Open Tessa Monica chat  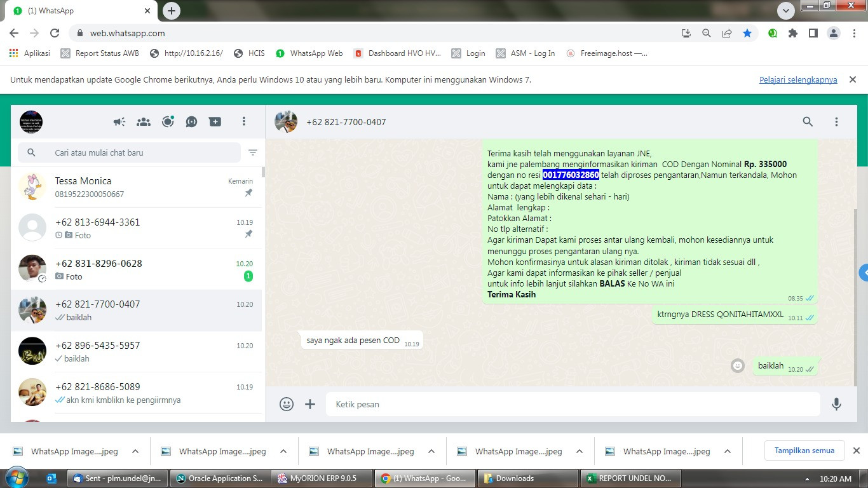(136, 187)
